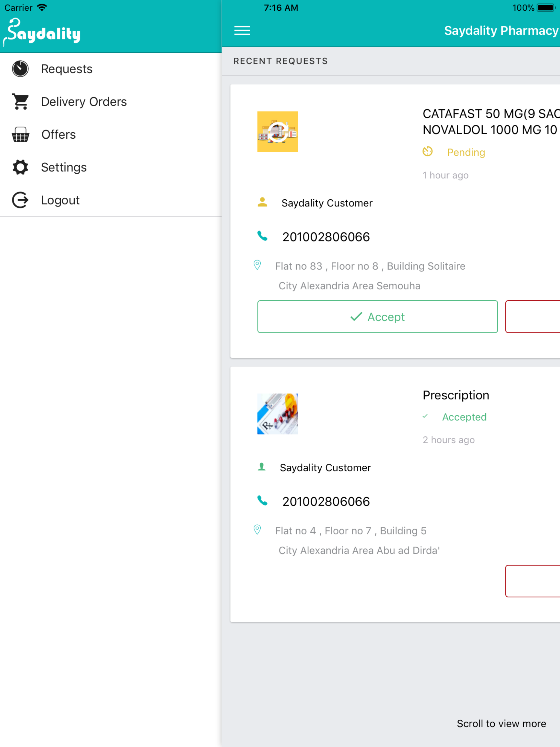The height and width of the screenshot is (747, 560).
Task: Tap the RECENT REQUESTS heading
Action: 280,61
